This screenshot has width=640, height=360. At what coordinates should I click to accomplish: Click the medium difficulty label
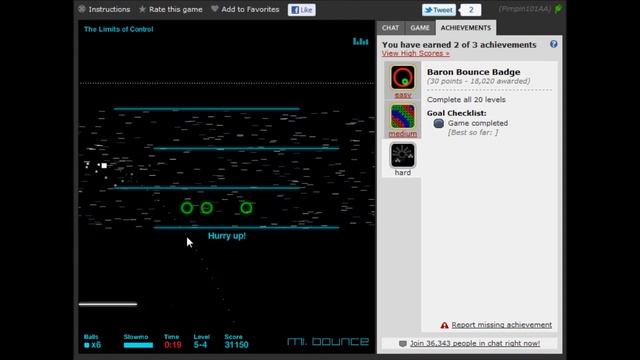tap(402, 133)
